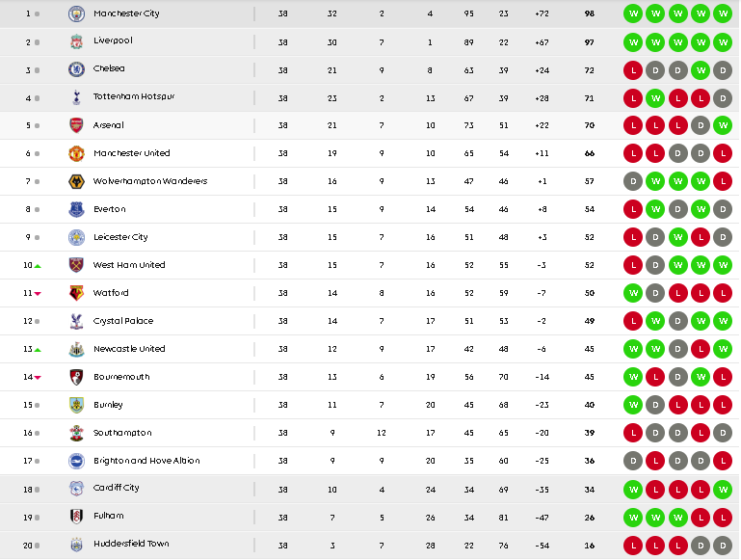Click Cardiff City's first green W badge
741x560 pixels.
point(632,489)
